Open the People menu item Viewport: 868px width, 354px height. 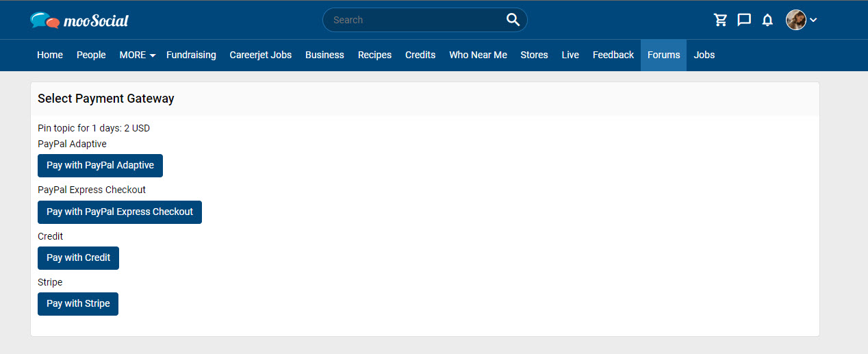click(91, 55)
